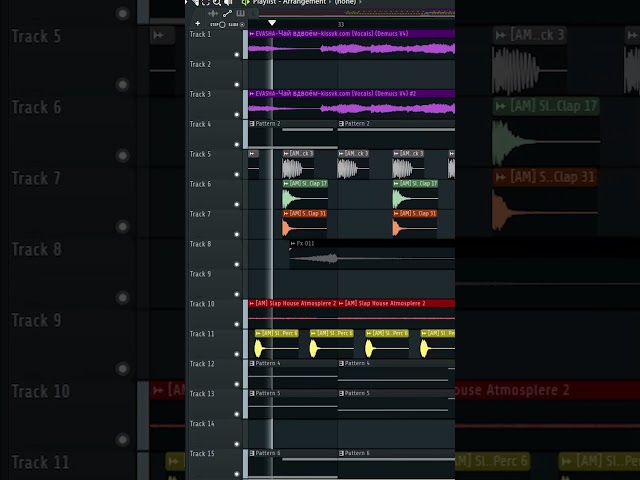This screenshot has width=640, height=480.
Task: Open clip menu icon of Track 3 vocals #2 clip
Action: (252, 93)
